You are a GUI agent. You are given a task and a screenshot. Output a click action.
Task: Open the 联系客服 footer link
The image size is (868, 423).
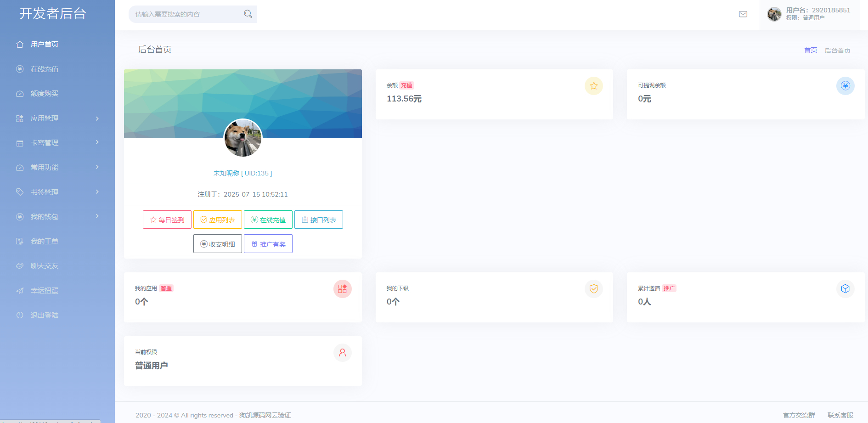tap(840, 415)
